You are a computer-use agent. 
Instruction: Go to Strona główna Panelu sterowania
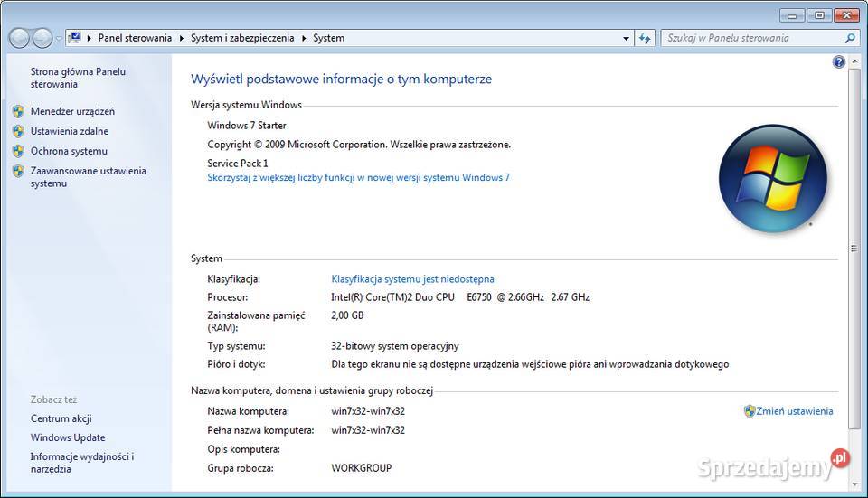click(78, 78)
